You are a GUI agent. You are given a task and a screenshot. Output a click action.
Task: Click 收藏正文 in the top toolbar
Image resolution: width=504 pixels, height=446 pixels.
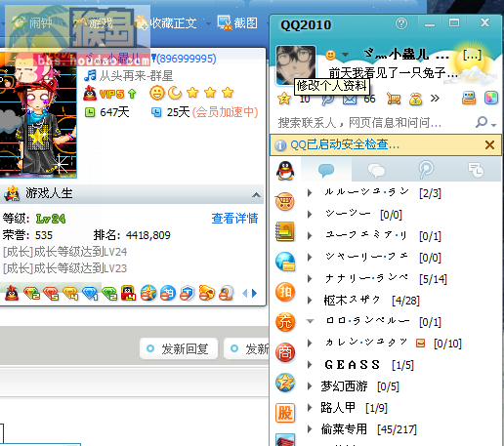(165, 23)
